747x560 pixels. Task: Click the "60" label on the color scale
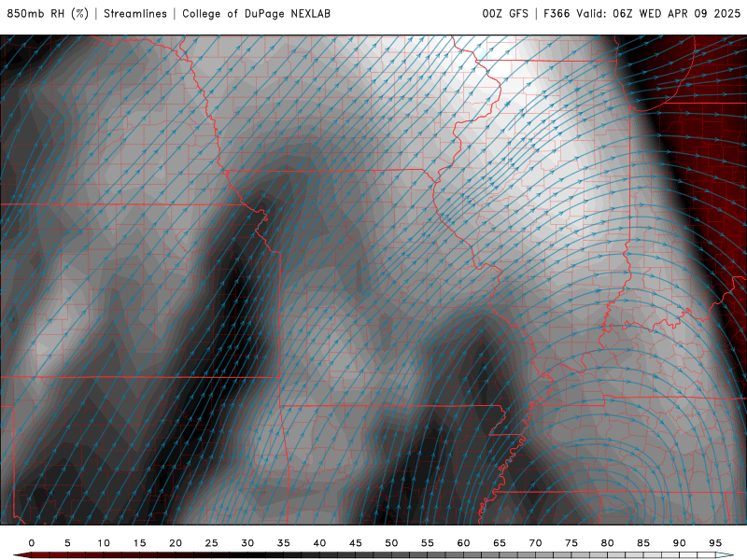tap(463, 543)
